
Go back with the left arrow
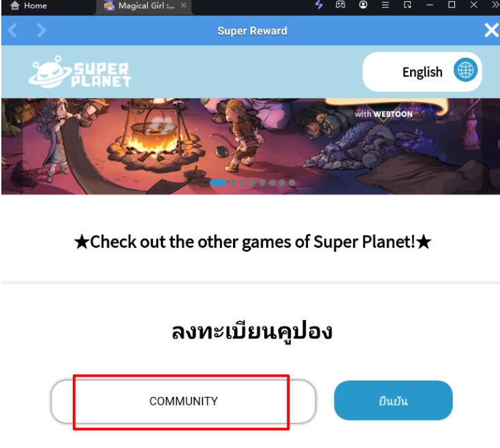point(12,31)
